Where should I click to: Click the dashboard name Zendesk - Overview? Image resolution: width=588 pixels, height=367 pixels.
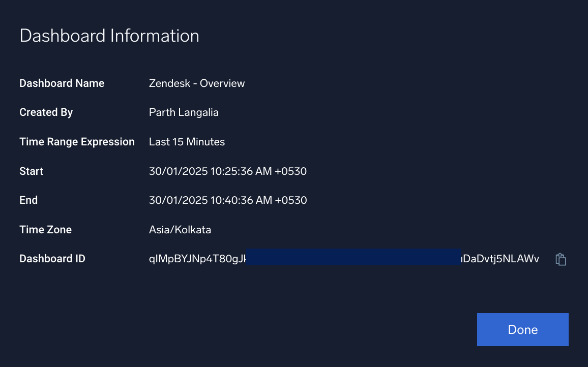(197, 83)
